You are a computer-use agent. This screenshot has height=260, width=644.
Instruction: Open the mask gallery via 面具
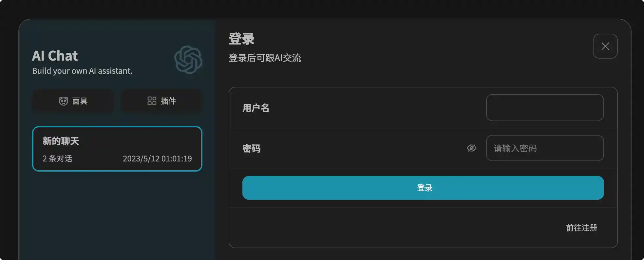click(x=73, y=101)
